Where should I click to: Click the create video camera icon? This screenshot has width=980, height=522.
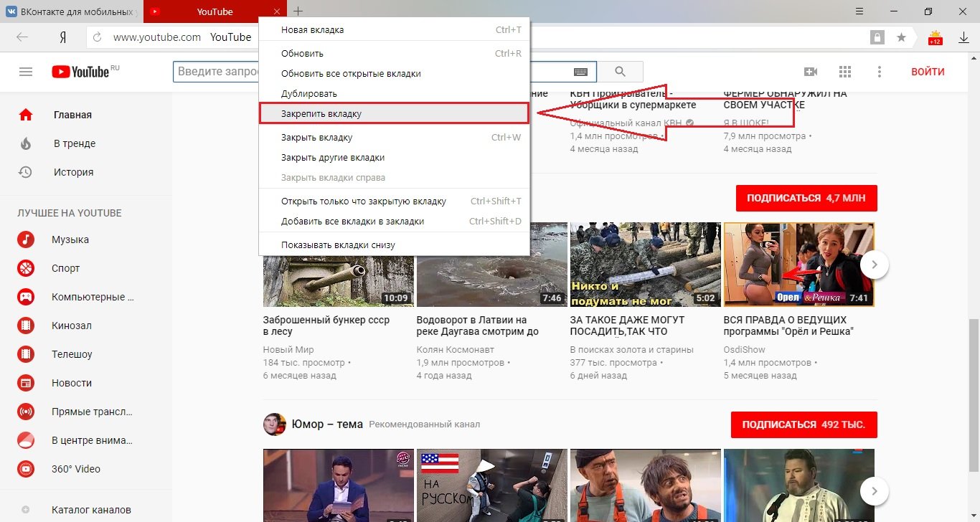(811, 72)
